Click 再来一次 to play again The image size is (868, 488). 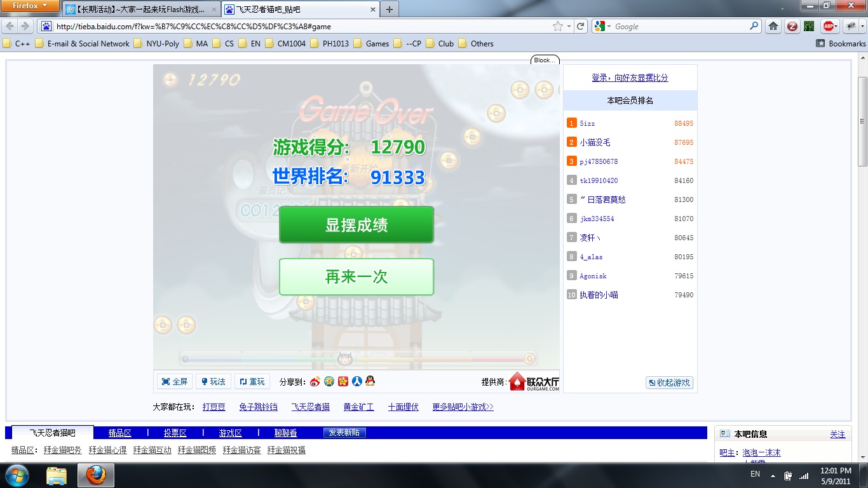coord(356,276)
